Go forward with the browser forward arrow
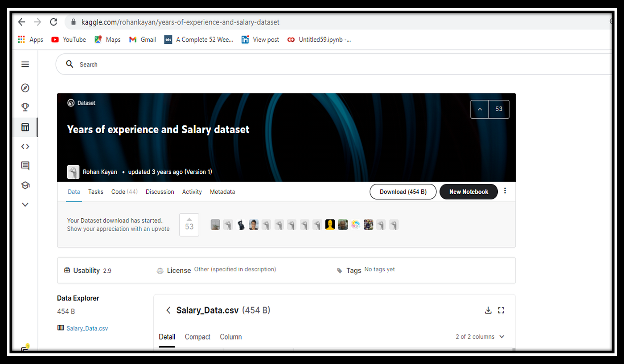This screenshot has width=624, height=364. [37, 22]
